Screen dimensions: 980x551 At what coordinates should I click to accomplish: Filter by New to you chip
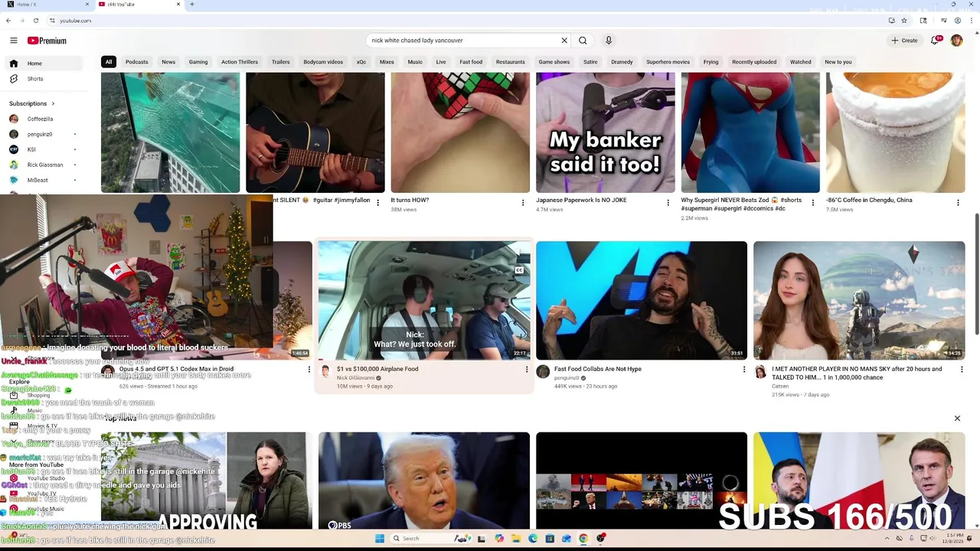click(x=838, y=62)
